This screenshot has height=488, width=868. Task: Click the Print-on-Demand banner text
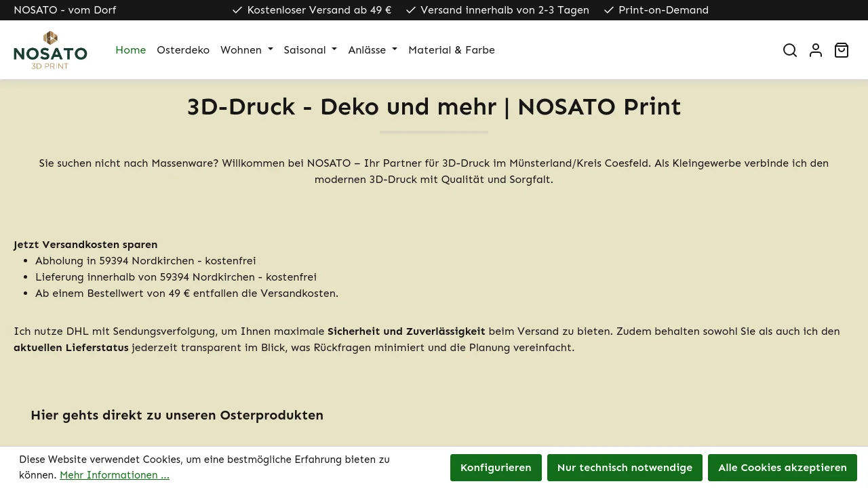point(663,10)
